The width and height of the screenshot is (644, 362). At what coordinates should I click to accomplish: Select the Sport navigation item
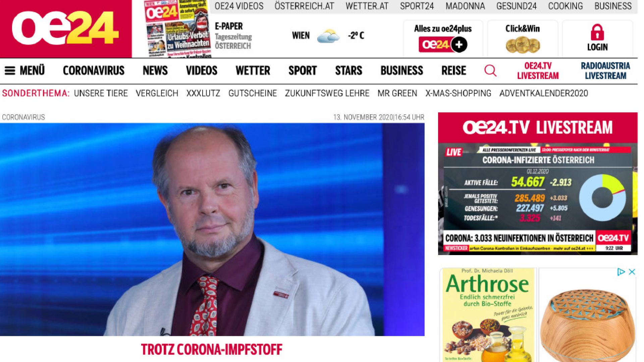(x=303, y=71)
